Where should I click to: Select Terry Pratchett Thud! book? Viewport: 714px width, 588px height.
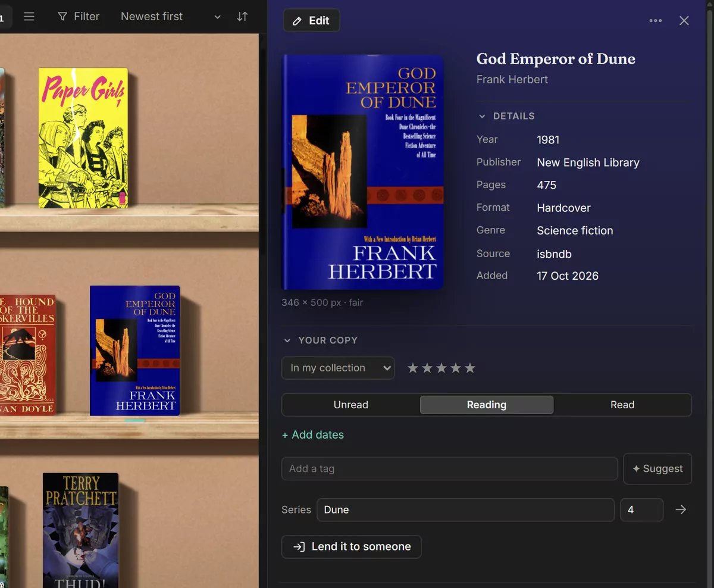(81, 530)
